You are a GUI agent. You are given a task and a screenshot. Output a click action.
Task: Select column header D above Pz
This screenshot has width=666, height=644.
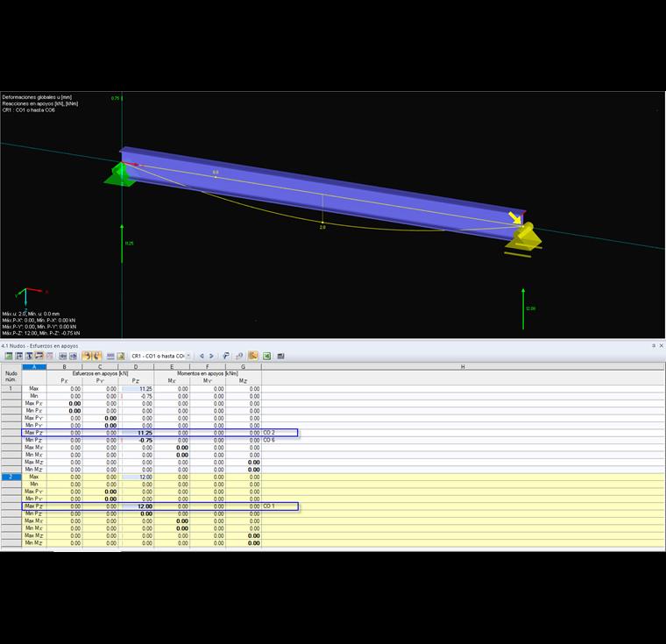[136, 366]
